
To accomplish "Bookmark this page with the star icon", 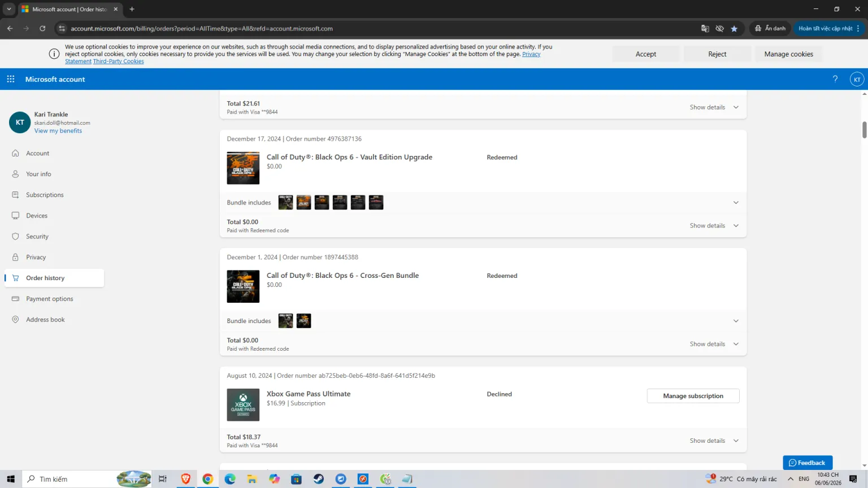I will pos(734,28).
